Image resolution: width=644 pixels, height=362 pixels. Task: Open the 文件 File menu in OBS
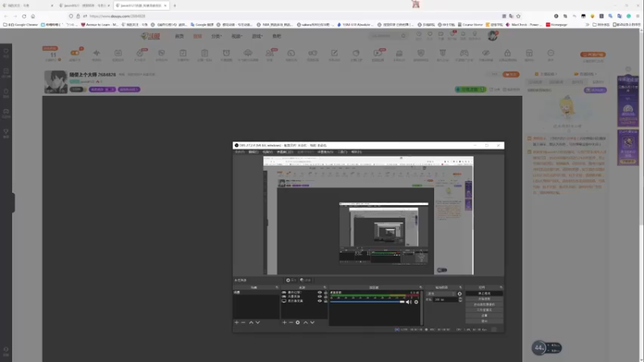239,152
